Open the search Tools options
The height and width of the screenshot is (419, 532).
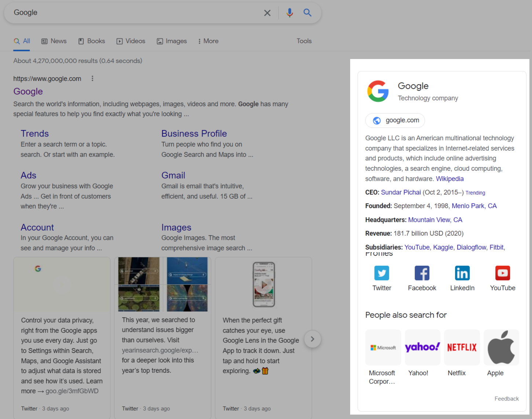click(304, 41)
